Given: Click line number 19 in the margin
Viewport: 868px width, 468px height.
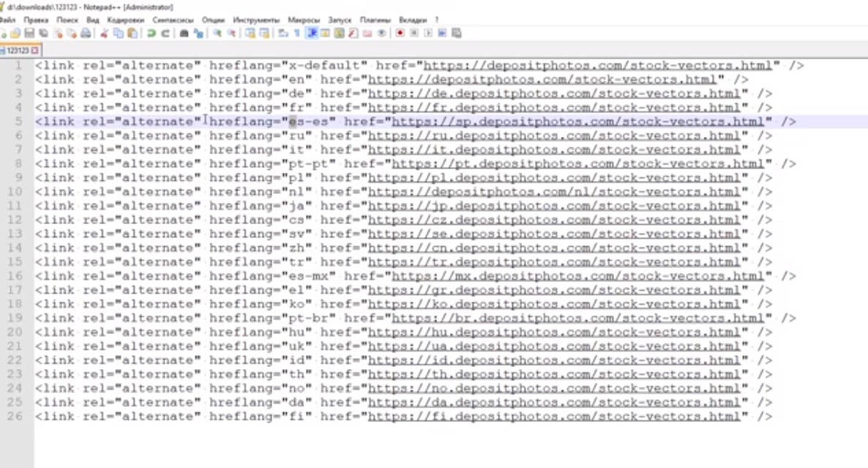Looking at the screenshot, I should pyautogui.click(x=15, y=318).
